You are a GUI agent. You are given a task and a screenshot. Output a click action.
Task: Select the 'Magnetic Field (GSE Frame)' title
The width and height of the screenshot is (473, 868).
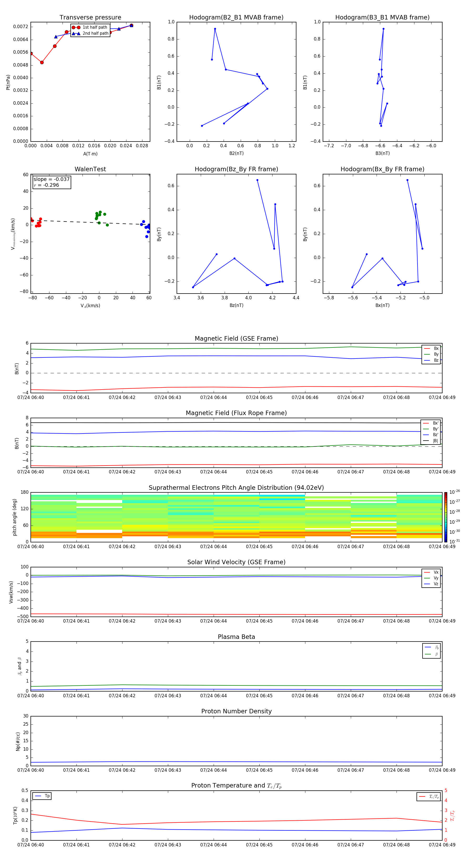pos(236,339)
